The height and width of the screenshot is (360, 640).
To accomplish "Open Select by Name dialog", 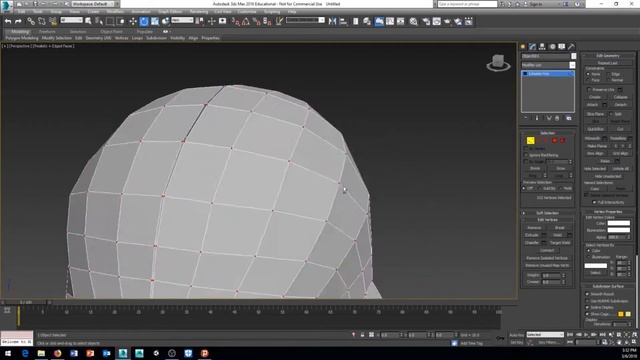I will (99, 21).
